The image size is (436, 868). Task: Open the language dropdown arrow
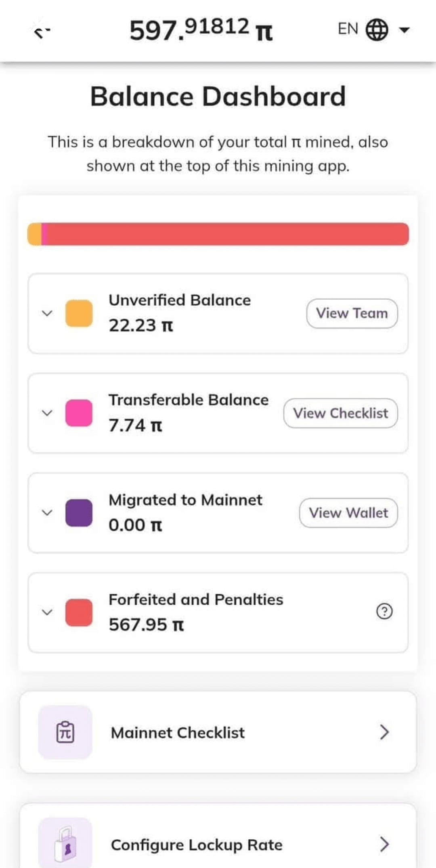404,29
